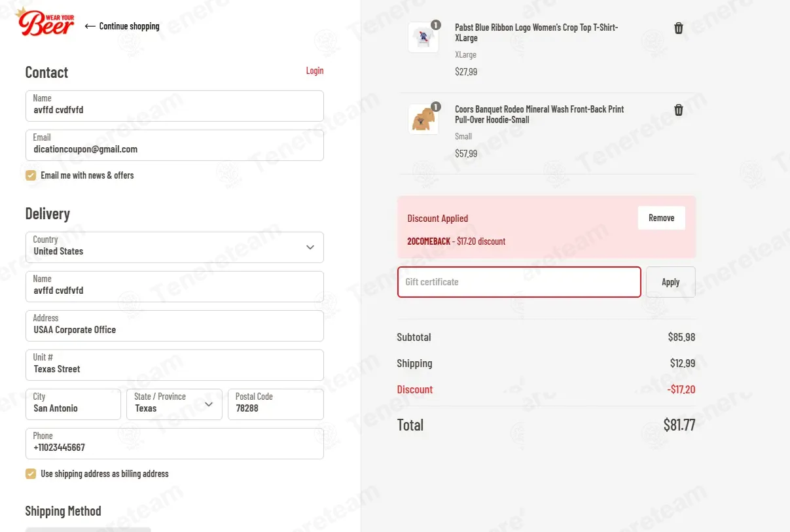Uncheck Email me with news & offers
790x532 pixels.
tap(31, 175)
